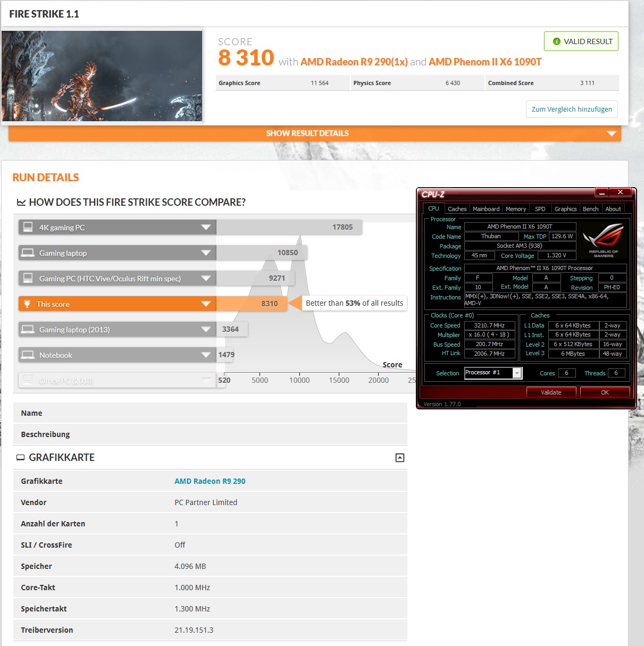Click the Core Voltage 1.320 V field

(556, 255)
